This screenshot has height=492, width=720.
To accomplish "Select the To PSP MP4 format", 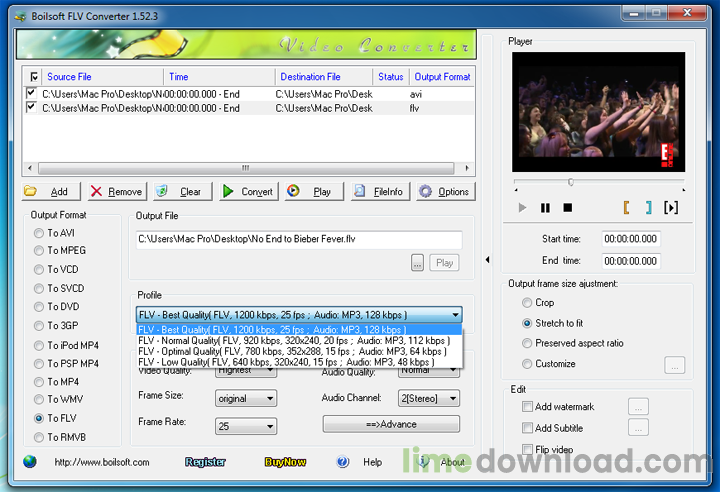I will (67, 363).
